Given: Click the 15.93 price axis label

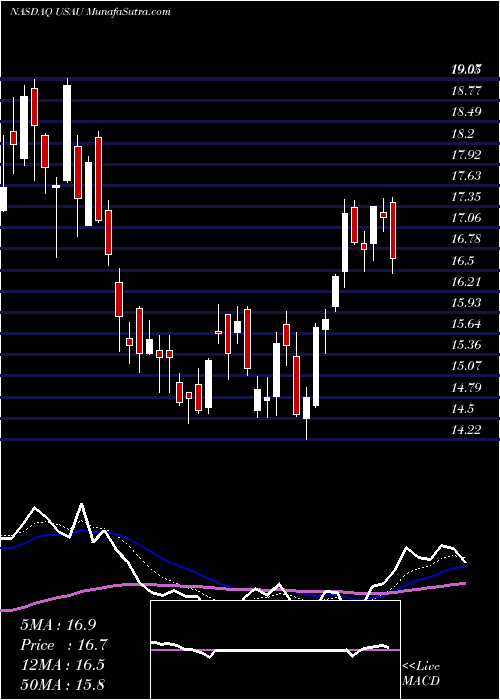Looking at the screenshot, I should click(467, 302).
